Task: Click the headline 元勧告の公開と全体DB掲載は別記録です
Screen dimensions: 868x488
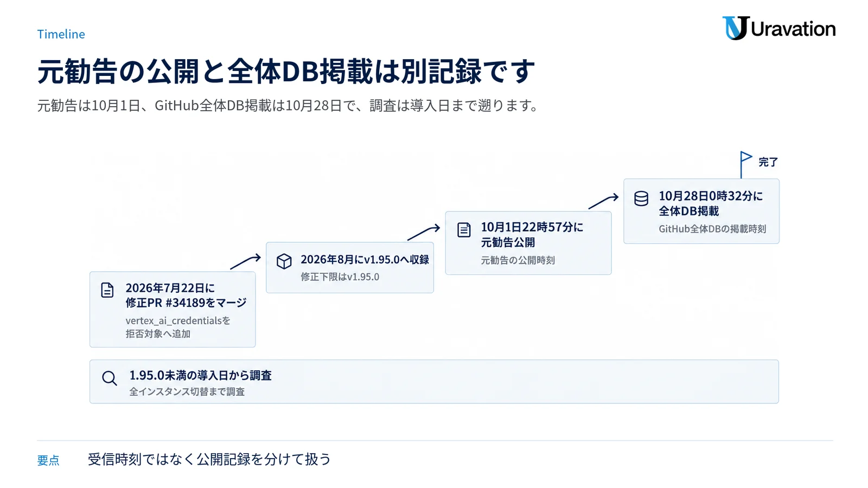Action: [286, 72]
